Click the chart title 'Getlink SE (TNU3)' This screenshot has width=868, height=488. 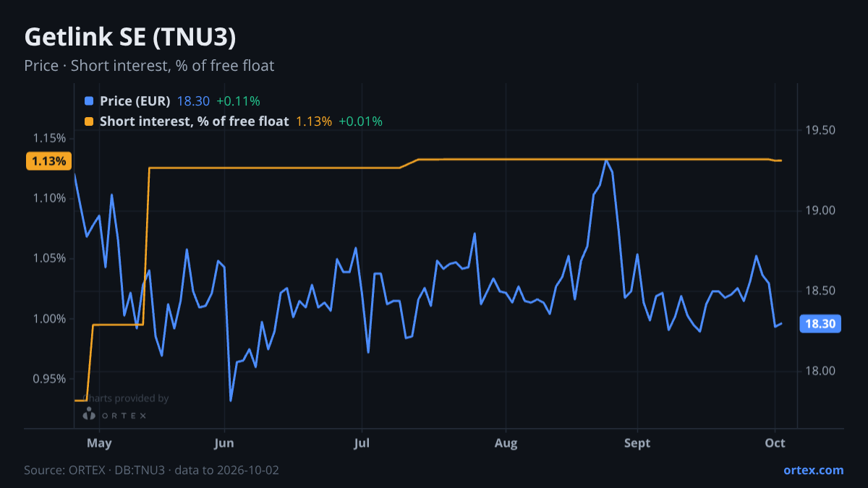(x=130, y=37)
